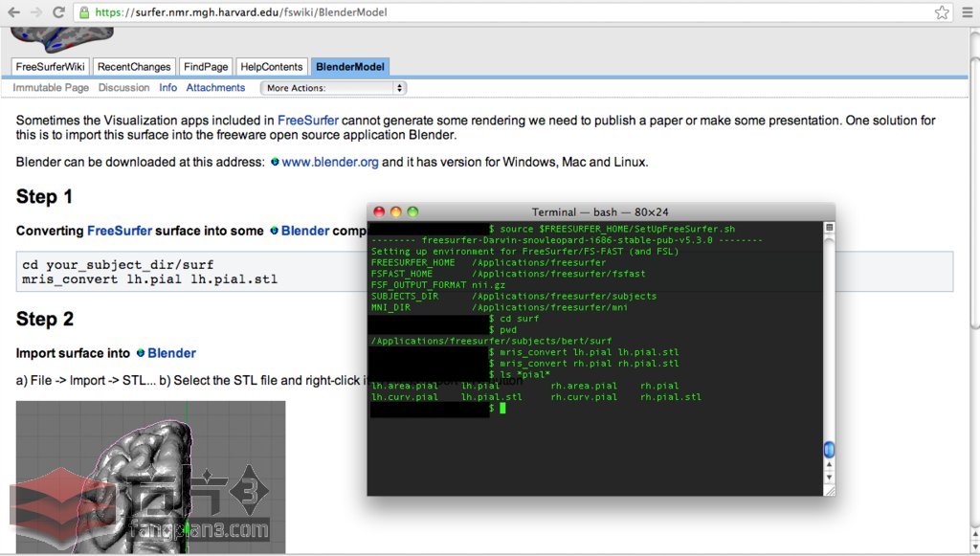Click lh.pial.stl in Terminal file listing
980x556 pixels.
(491, 397)
